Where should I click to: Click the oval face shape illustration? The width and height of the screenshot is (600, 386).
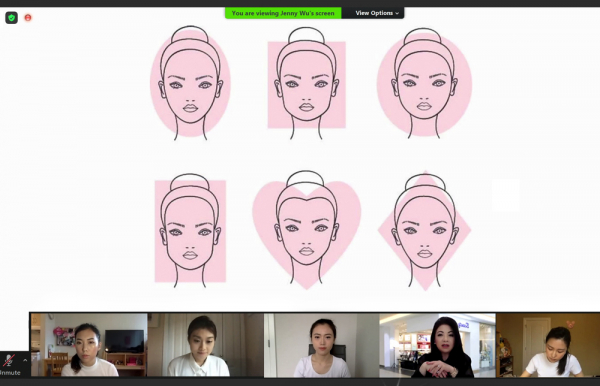[190, 83]
